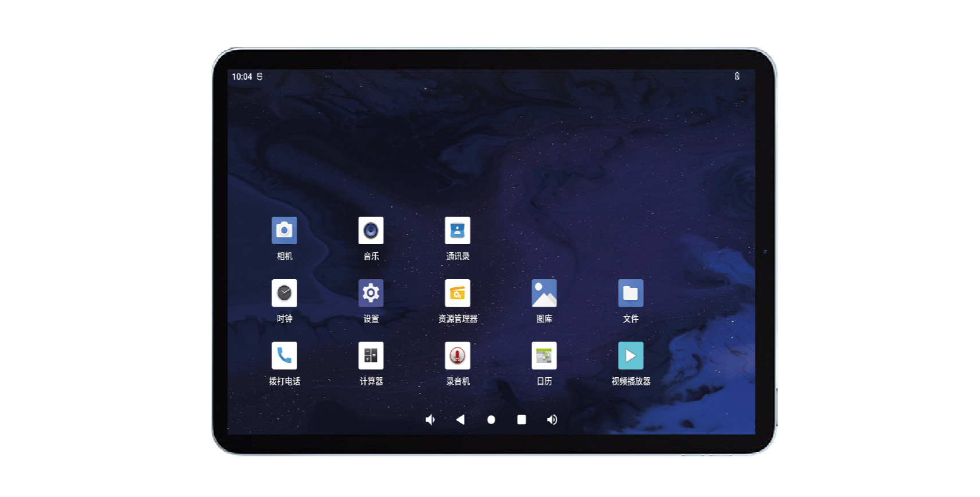The height and width of the screenshot is (497, 980).
Task: Tap the volume down navigation button
Action: 430,420
